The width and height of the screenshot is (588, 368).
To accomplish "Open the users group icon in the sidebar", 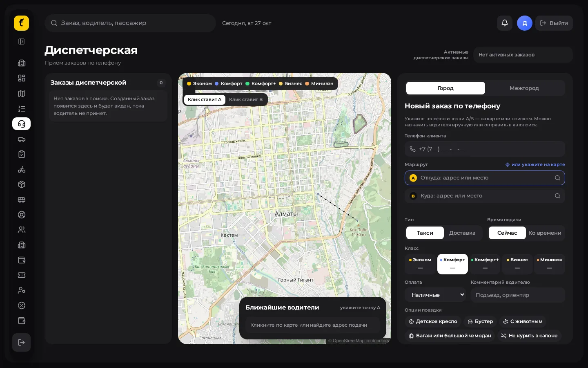I will [22, 230].
